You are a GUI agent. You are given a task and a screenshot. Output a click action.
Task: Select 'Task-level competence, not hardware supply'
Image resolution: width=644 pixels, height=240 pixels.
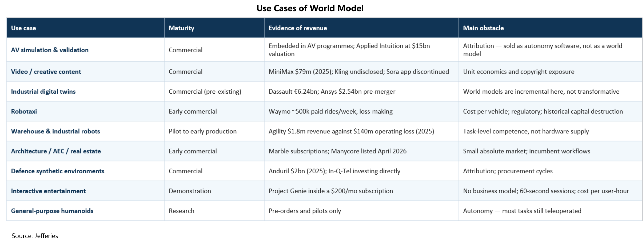[x=526, y=131]
